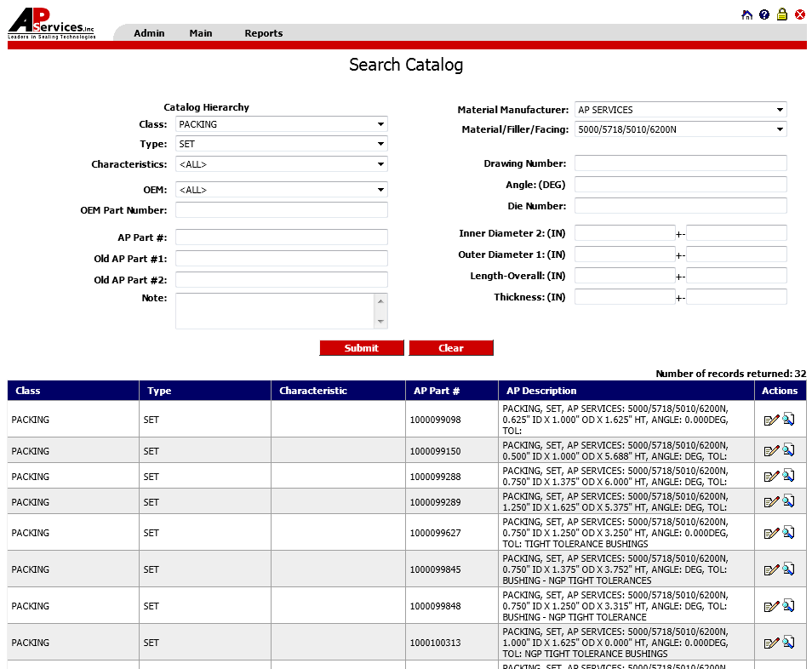The image size is (812, 669).
Task: Edit part 1000099627 with pencil icon
Action: point(771,534)
